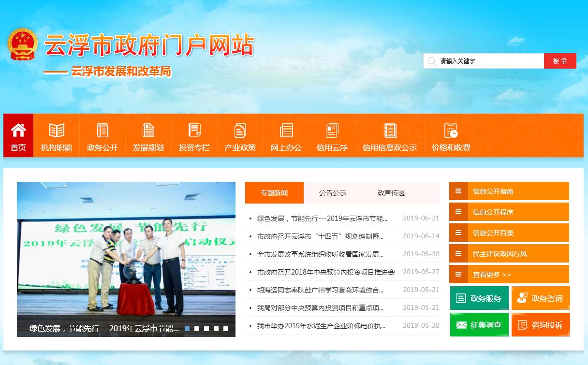
Task: Switch to the 政声传递 tab
Action: click(391, 193)
